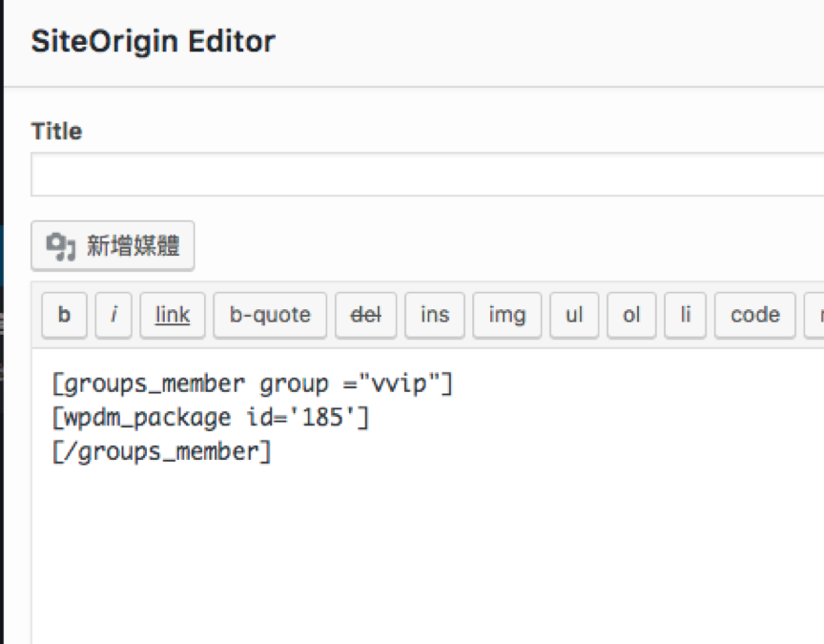The image size is (824, 644).
Task: Click the 'Title' field label
Action: point(56,132)
